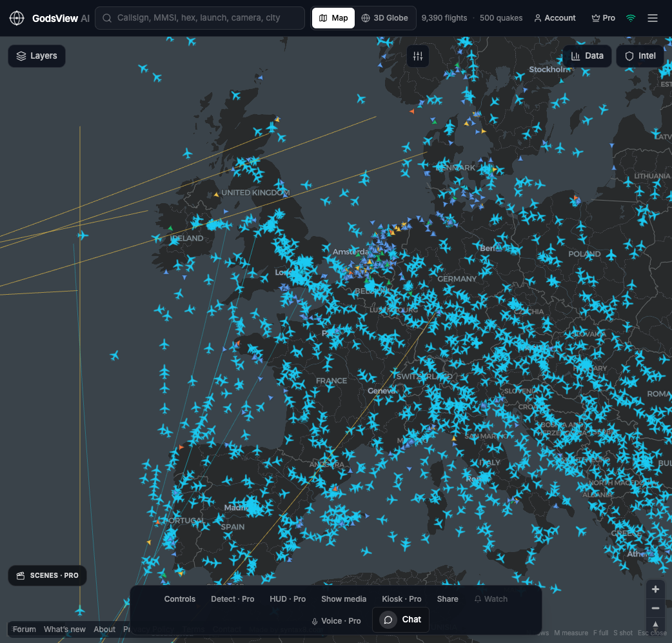Image resolution: width=672 pixels, height=643 pixels.
Task: Click the 500 quakes counter
Action: click(x=501, y=18)
